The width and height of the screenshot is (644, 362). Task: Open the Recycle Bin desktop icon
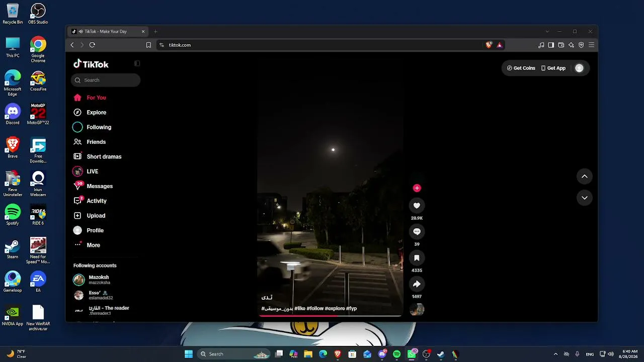(13, 14)
